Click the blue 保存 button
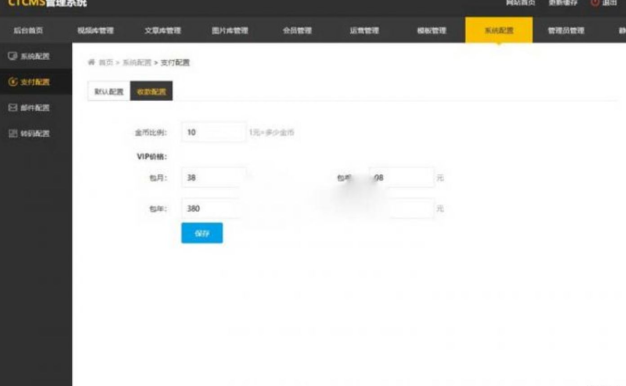 click(202, 233)
